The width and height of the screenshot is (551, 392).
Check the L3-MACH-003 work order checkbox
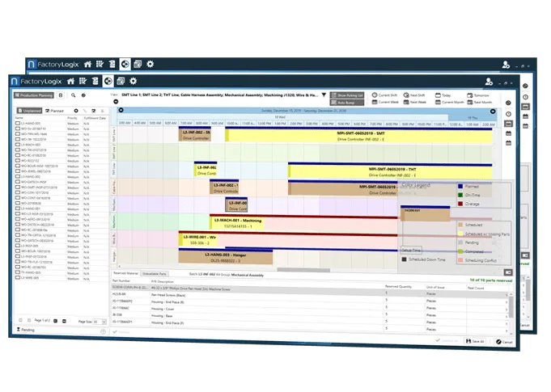point(17,145)
